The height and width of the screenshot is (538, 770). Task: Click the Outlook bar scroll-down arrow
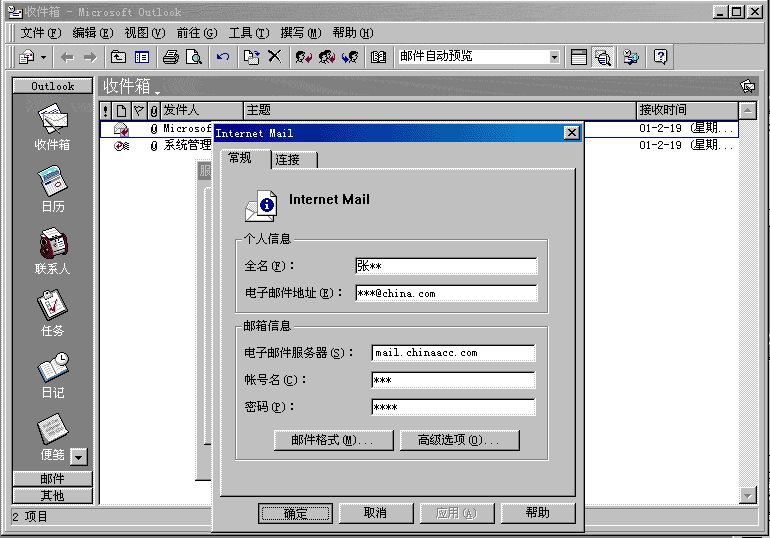79,457
